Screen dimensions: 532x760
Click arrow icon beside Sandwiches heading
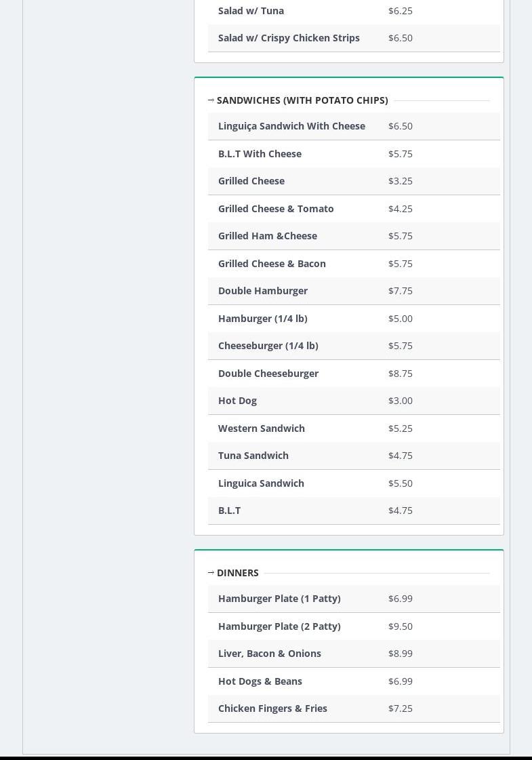tap(211, 100)
